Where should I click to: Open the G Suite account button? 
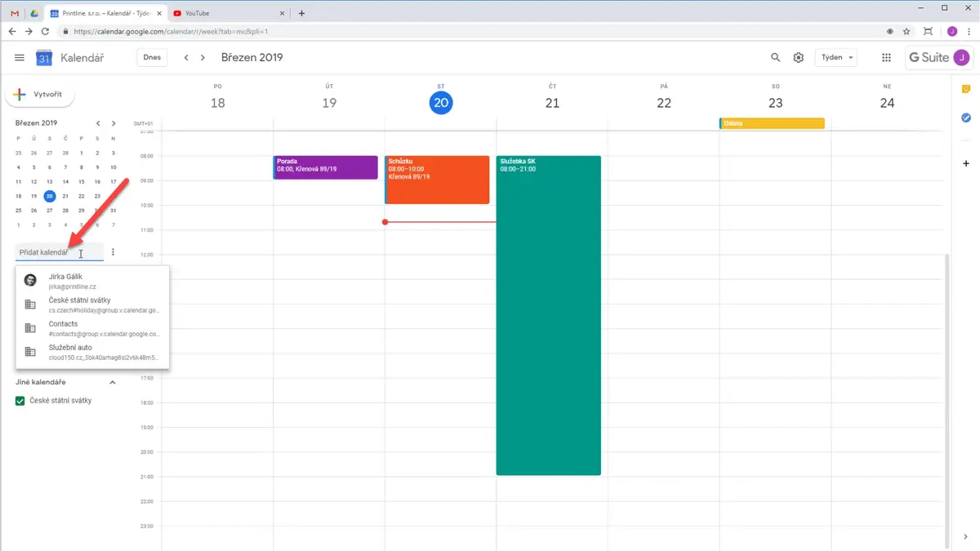coord(939,58)
